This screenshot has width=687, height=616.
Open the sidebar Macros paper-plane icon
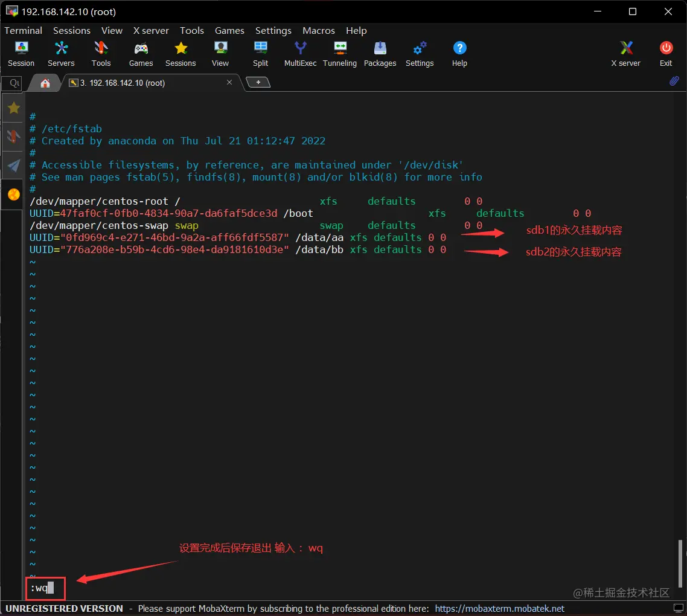pos(13,165)
